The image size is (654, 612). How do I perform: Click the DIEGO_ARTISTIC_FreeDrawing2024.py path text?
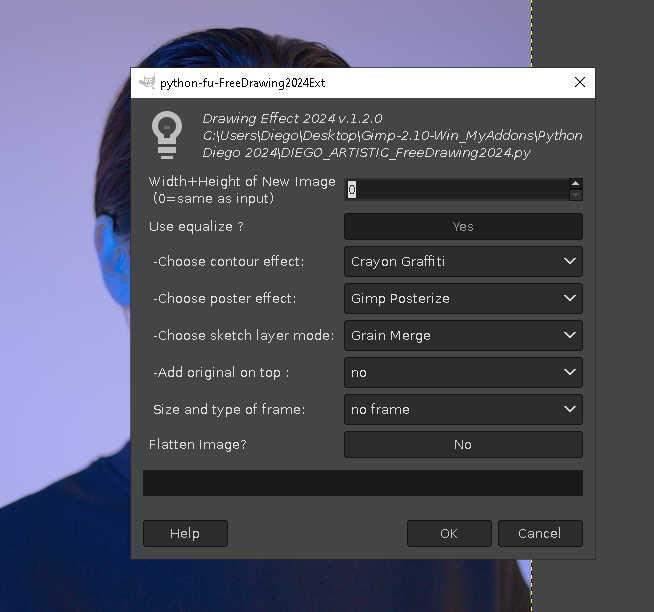tap(405, 153)
